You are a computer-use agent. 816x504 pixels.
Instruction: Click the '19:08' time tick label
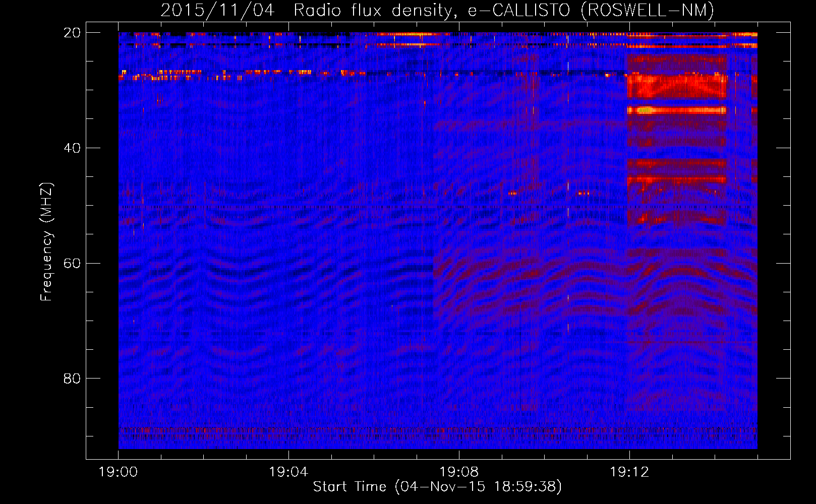pyautogui.click(x=459, y=472)
